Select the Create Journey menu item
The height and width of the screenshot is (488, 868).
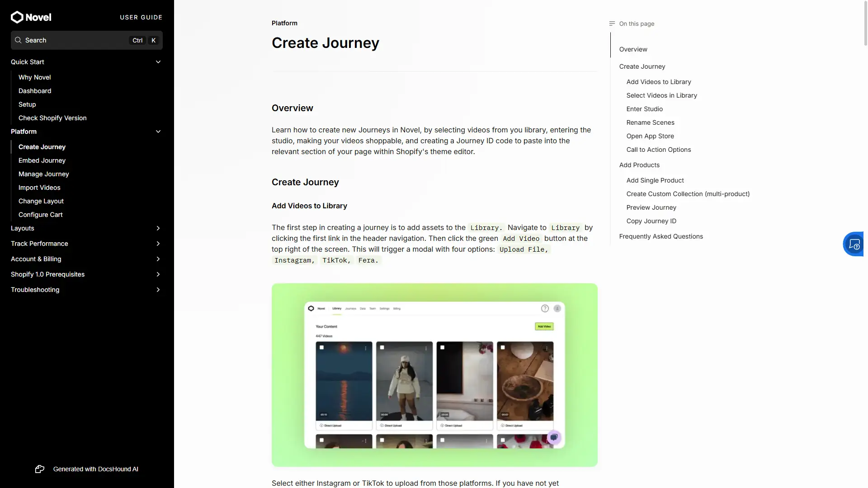tap(42, 146)
